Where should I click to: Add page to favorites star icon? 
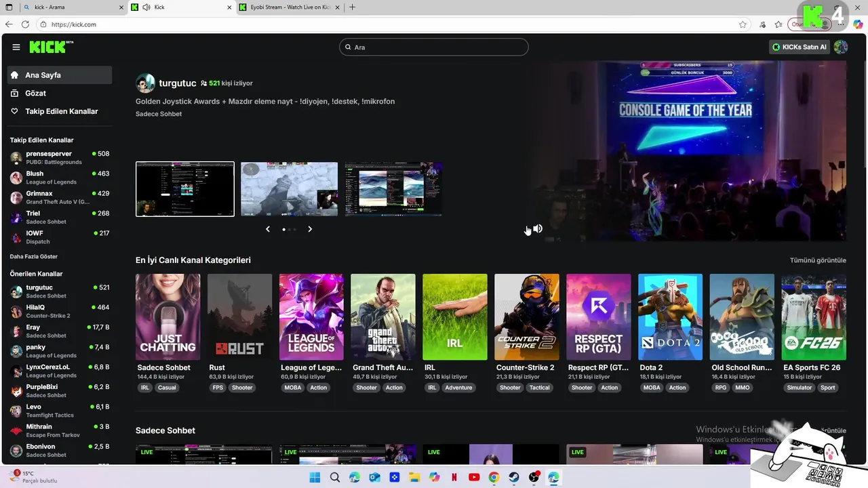(x=743, y=24)
